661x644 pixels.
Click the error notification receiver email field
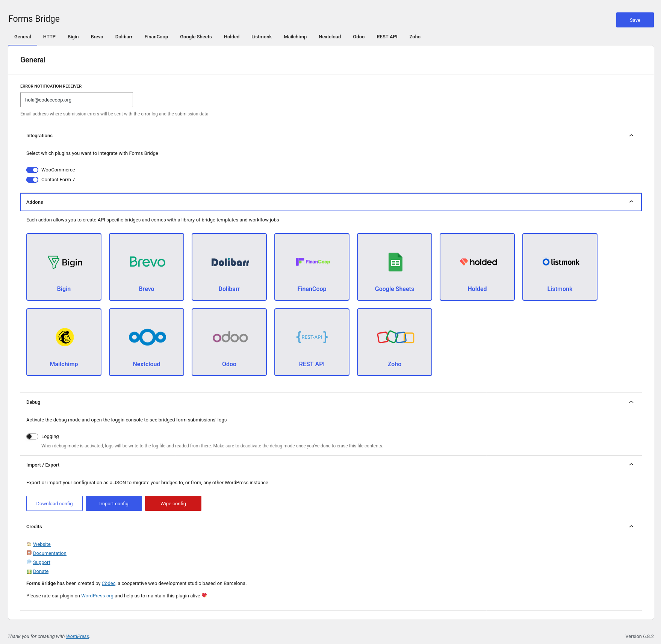click(77, 100)
